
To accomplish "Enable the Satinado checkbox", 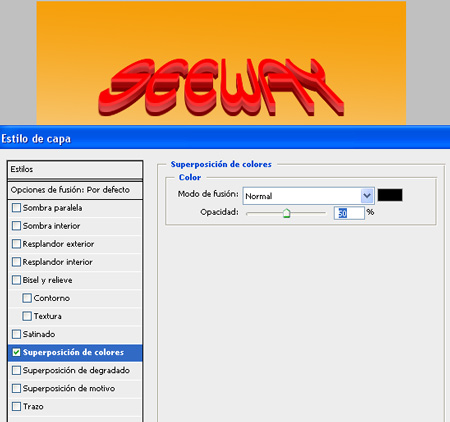I will point(16,334).
